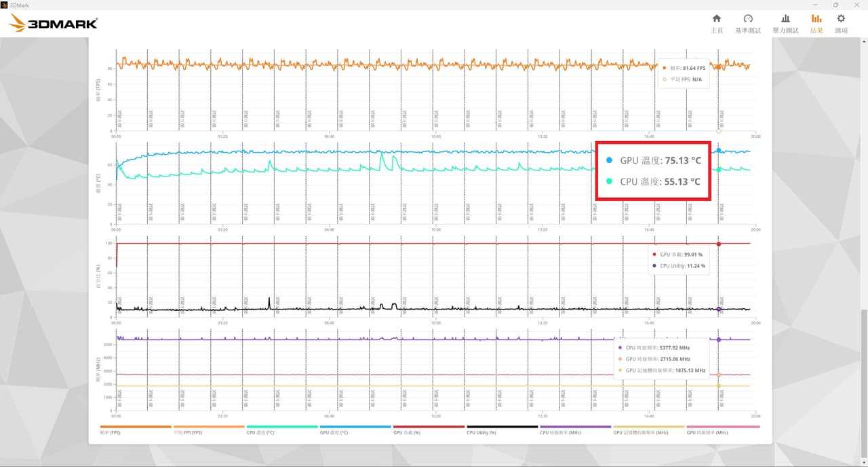Image resolution: width=868 pixels, height=467 pixels.
Task: Click the GPU temperature data point on chart
Action: [719, 151]
